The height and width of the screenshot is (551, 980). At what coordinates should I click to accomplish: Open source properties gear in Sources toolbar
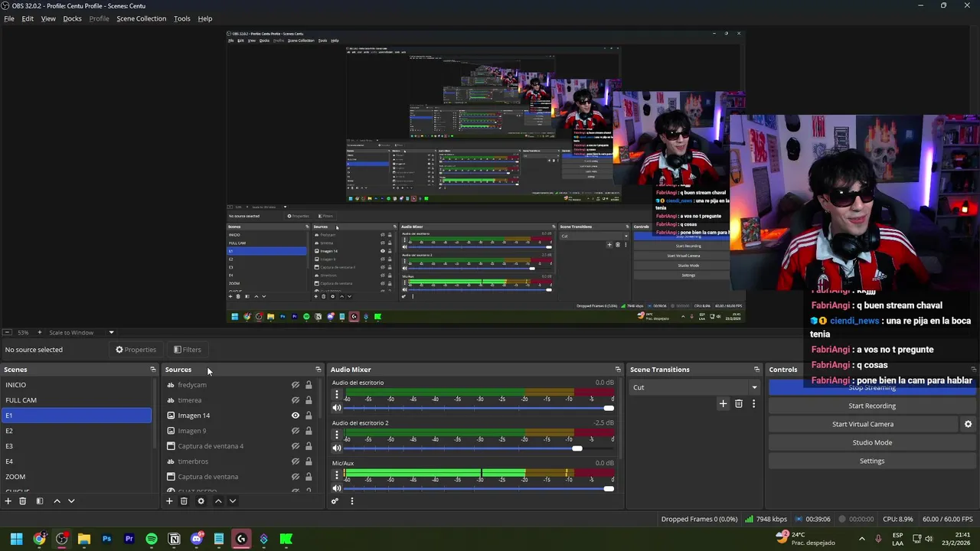click(201, 501)
